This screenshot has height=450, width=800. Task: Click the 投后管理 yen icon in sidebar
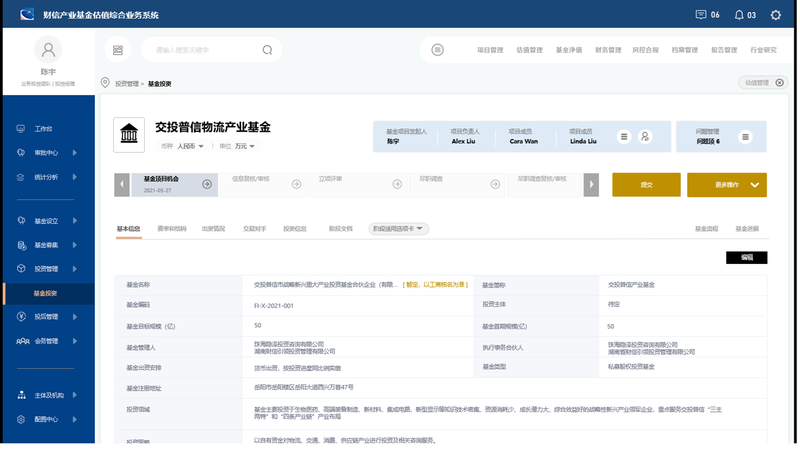click(21, 316)
